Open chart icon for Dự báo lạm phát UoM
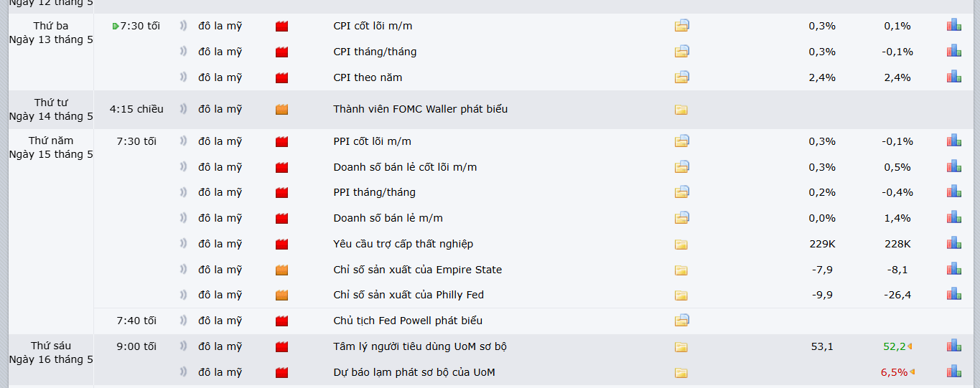Viewport: 980px width, 388px height. pyautogui.click(x=953, y=372)
